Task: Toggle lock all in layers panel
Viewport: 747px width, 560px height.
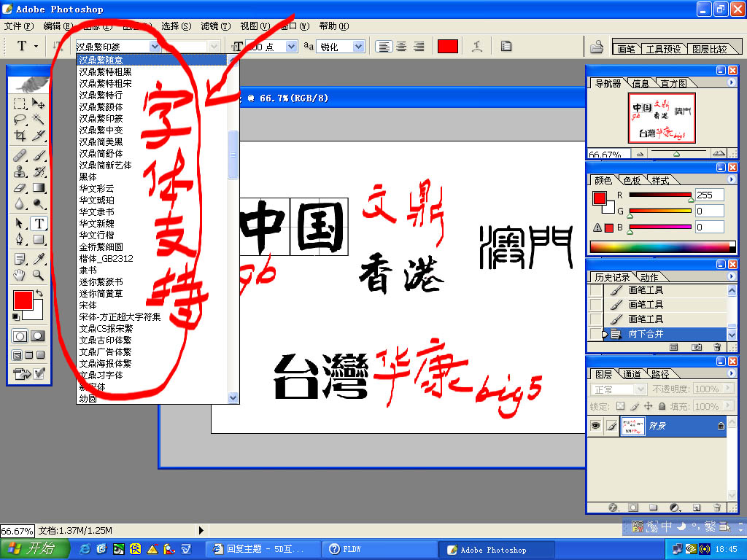Action: [x=662, y=406]
